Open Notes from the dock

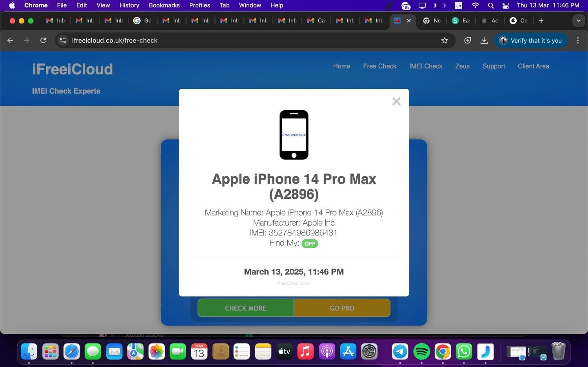[x=263, y=351]
